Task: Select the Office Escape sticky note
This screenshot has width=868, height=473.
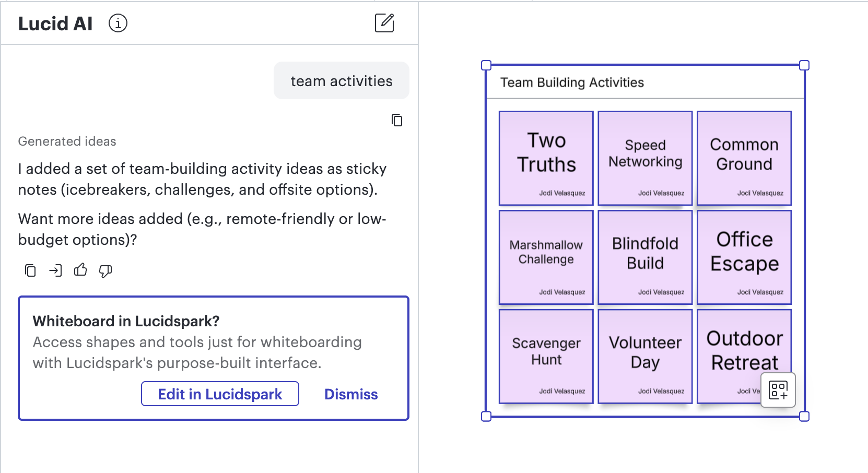Action: coord(744,257)
